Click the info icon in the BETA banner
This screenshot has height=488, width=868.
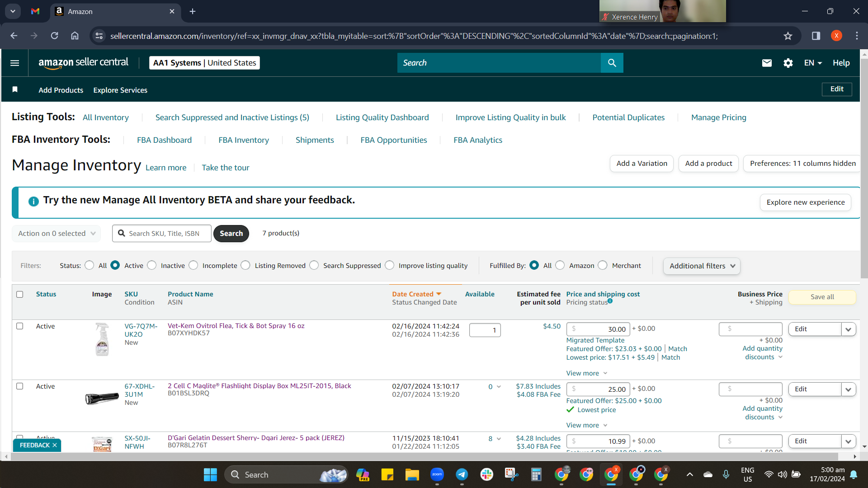pyautogui.click(x=33, y=201)
